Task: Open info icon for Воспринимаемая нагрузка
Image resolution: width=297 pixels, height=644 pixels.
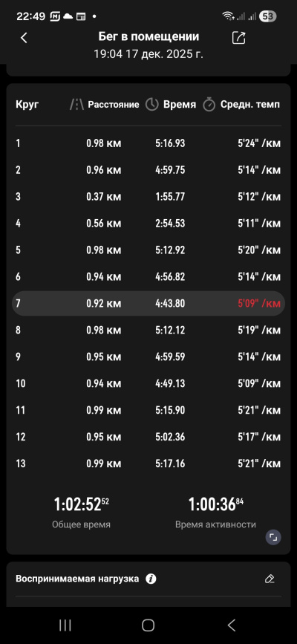Action: [x=151, y=579]
